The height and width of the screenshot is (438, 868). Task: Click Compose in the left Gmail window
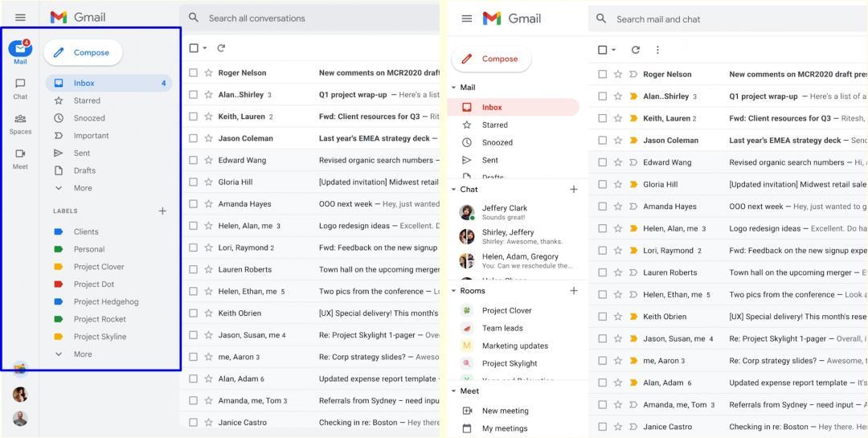click(83, 52)
